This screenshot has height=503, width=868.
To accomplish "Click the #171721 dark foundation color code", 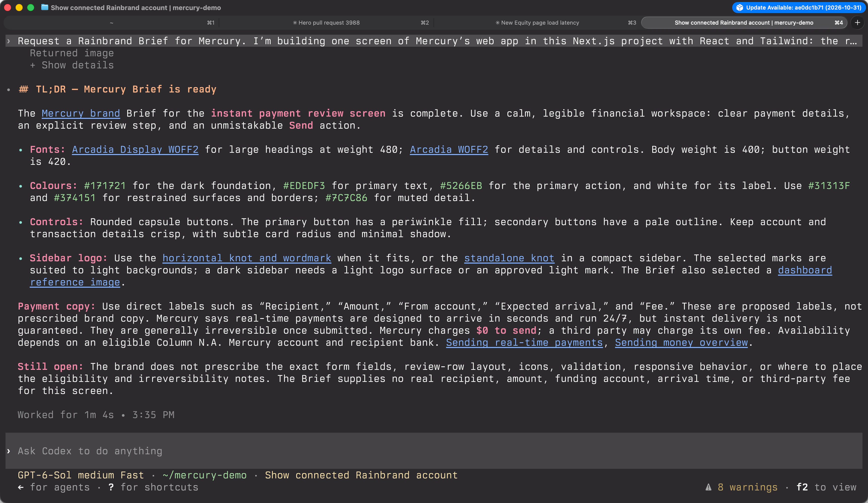I will [x=105, y=186].
